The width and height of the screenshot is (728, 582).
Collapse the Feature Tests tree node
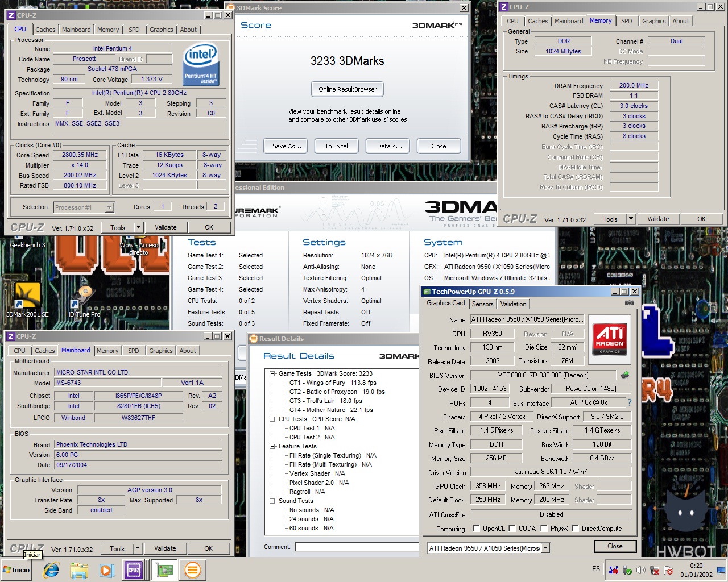(x=272, y=446)
